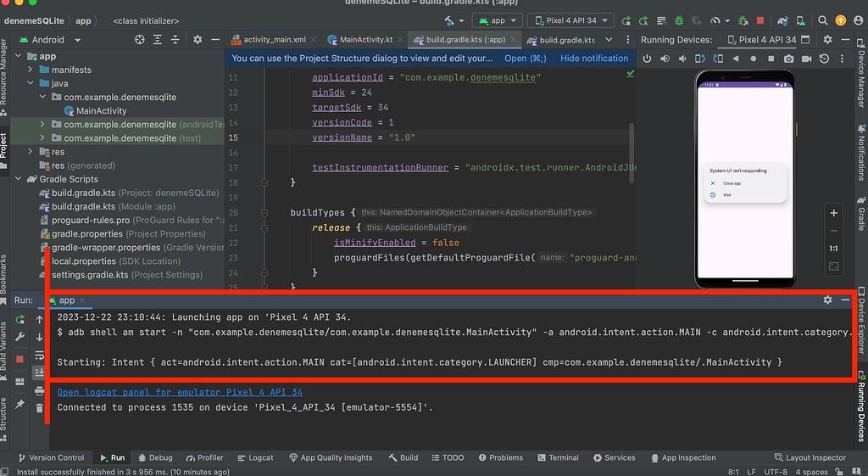
Task: Click Apply Changes and Restart Activity icon
Action: coord(643,20)
